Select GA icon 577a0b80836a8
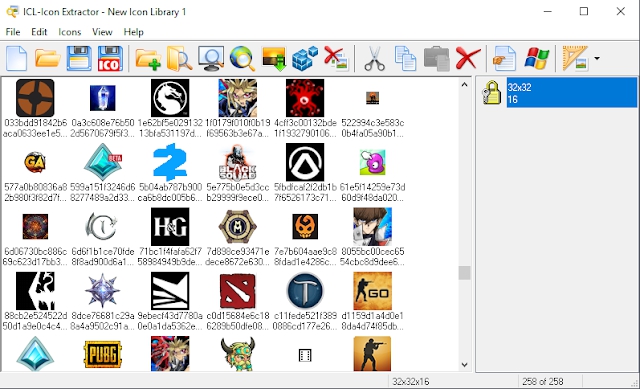Image resolution: width=640 pixels, height=389 pixels. pyautogui.click(x=35, y=162)
